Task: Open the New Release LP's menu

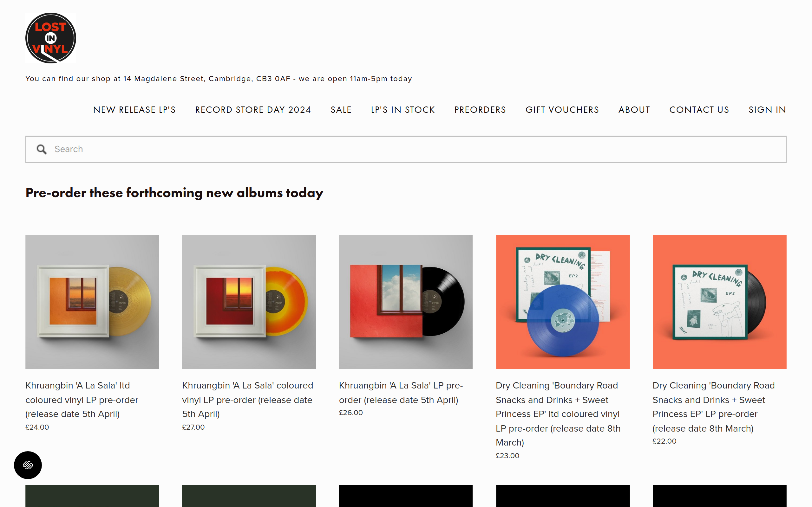Action: click(134, 110)
